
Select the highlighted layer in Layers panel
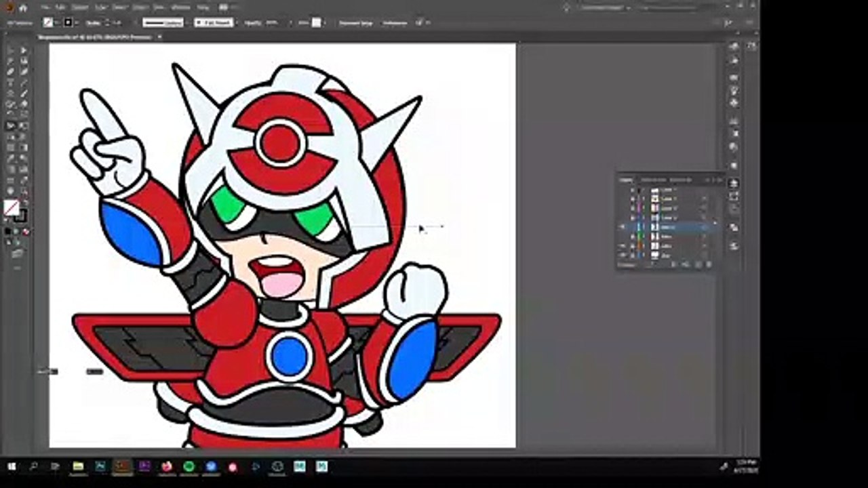tap(671, 227)
